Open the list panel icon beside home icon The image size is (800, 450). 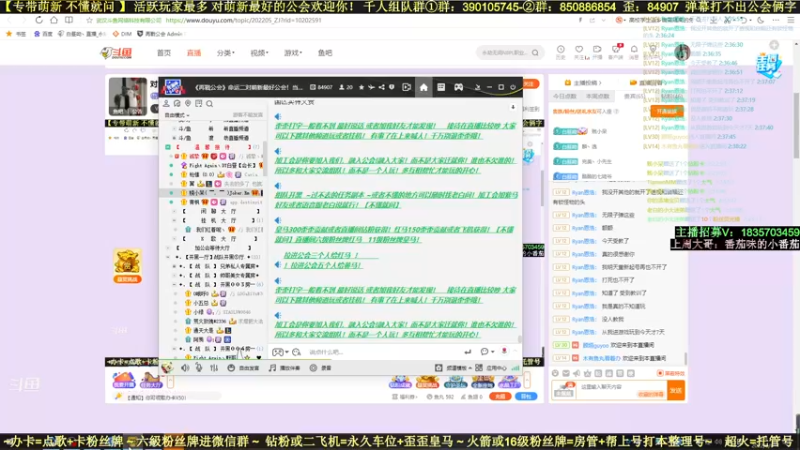(x=441, y=87)
